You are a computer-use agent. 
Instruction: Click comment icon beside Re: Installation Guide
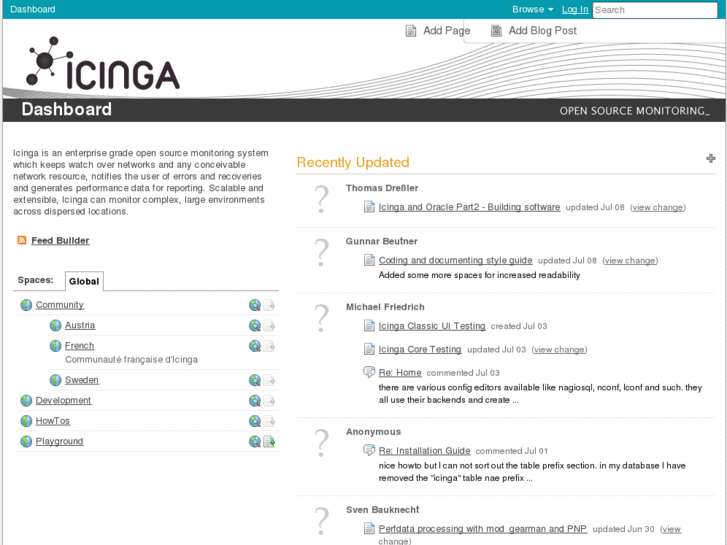(x=369, y=449)
